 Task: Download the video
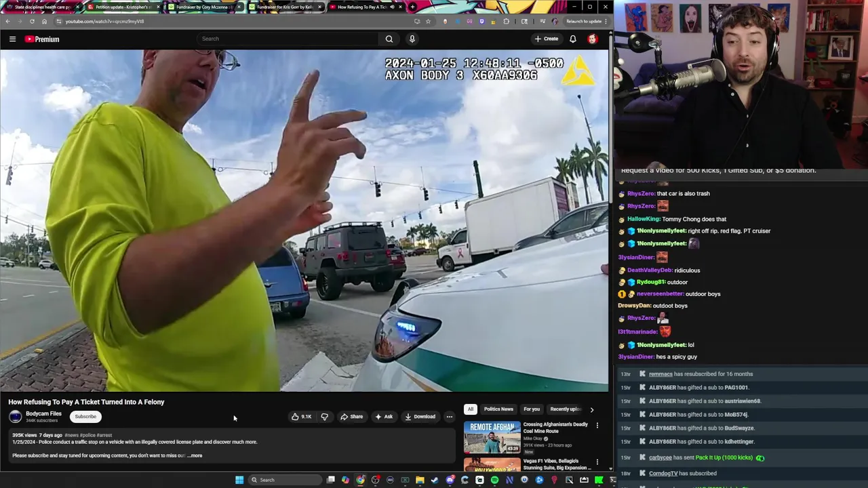click(x=420, y=417)
